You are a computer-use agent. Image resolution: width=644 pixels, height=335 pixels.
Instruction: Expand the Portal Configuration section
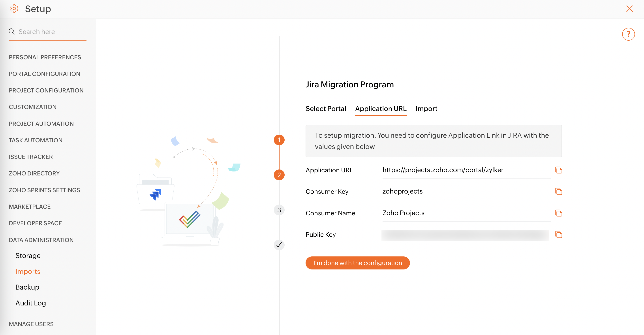45,74
